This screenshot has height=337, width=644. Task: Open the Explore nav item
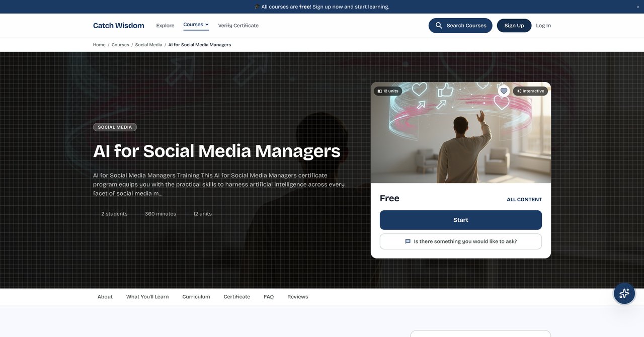click(165, 26)
